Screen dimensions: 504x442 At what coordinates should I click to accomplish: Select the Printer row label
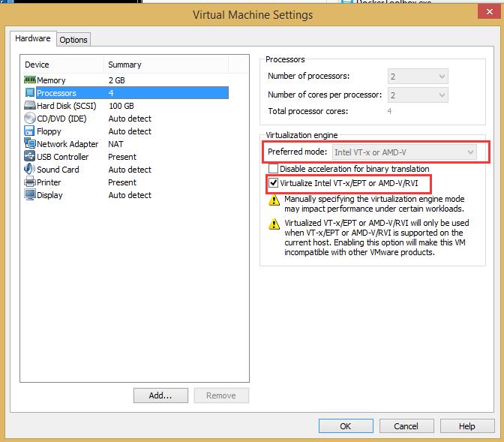pos(49,182)
